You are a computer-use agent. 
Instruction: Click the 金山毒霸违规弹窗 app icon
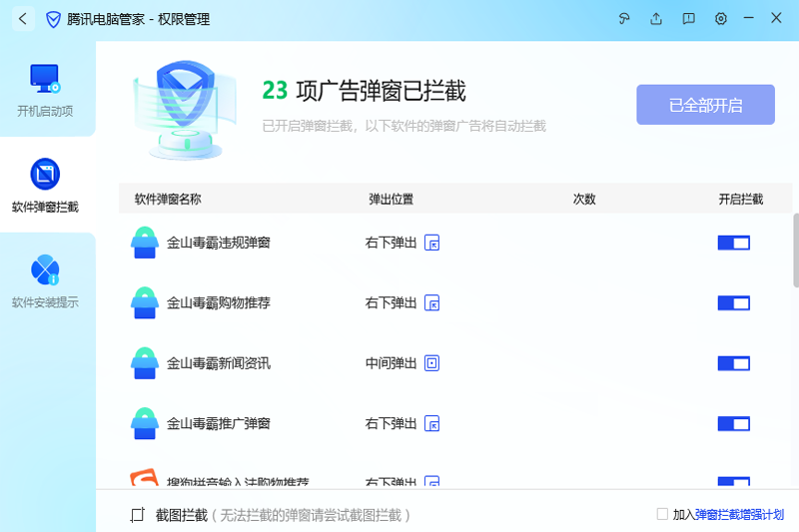[145, 243]
